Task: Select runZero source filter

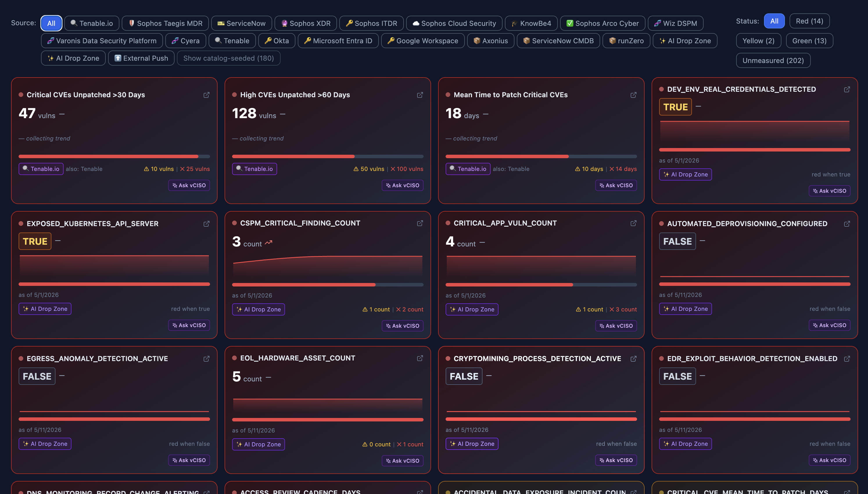Action: point(626,41)
